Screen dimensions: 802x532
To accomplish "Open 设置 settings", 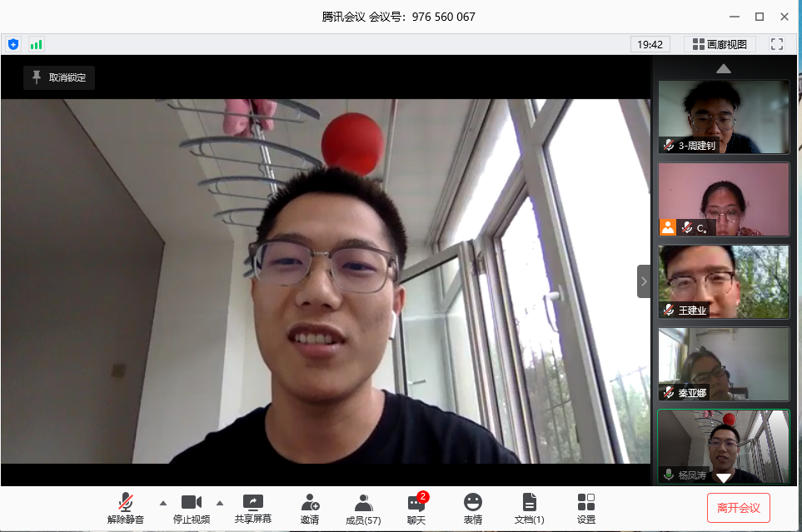I will pyautogui.click(x=586, y=508).
